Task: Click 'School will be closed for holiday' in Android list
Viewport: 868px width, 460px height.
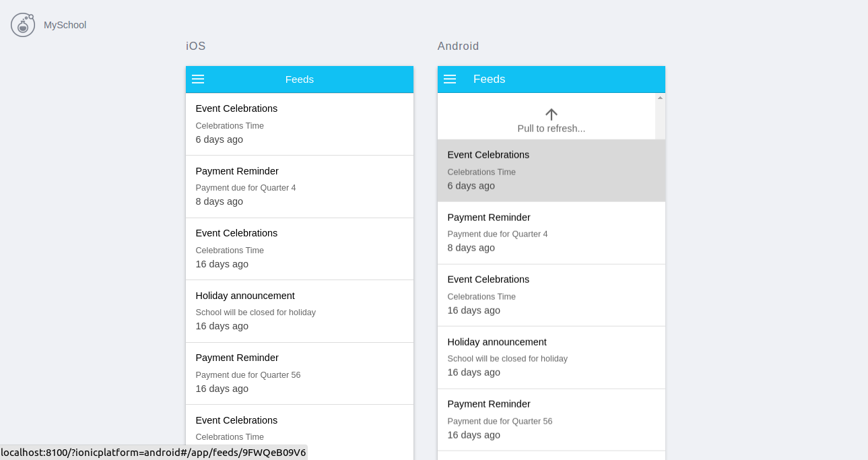Action: click(x=508, y=359)
